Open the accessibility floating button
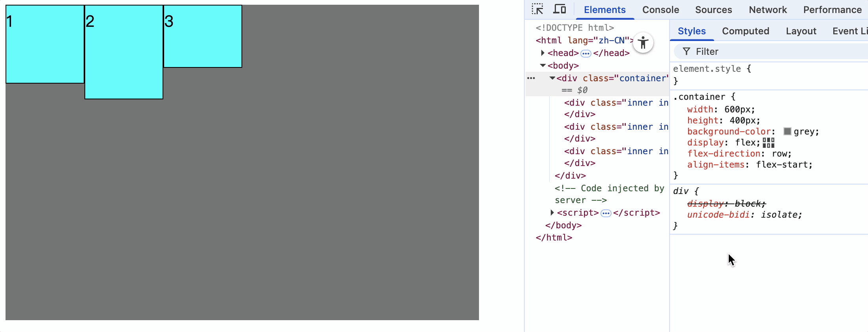This screenshot has height=332, width=868. [643, 43]
